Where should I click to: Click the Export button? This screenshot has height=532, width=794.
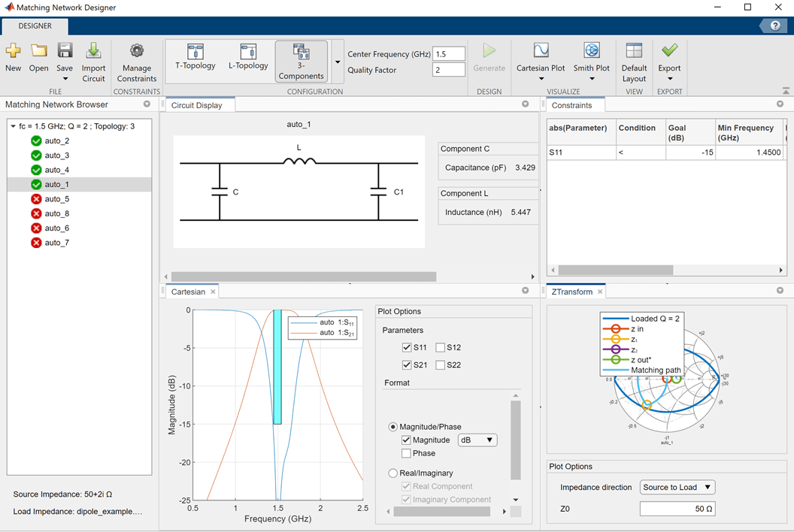point(669,52)
